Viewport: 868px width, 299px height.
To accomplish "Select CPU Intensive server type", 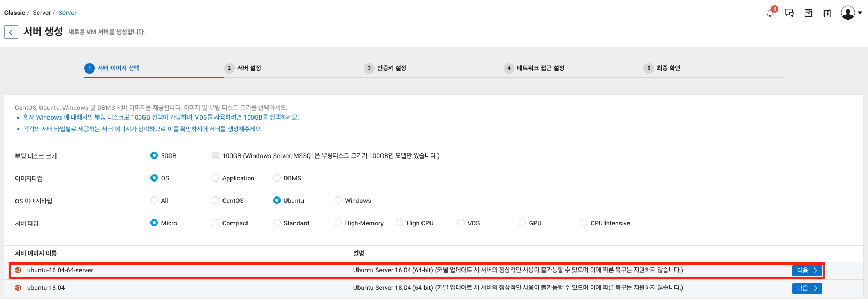I will (x=584, y=223).
